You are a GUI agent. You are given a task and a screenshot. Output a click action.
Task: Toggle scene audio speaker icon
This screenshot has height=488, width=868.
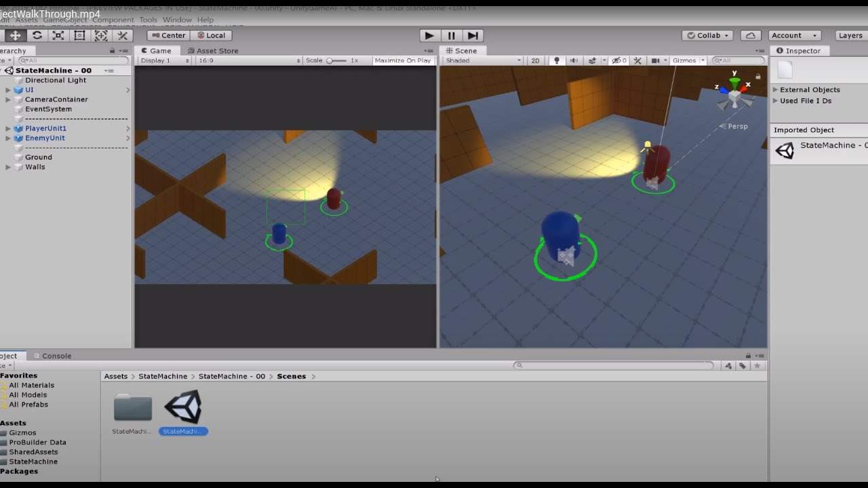coord(574,60)
